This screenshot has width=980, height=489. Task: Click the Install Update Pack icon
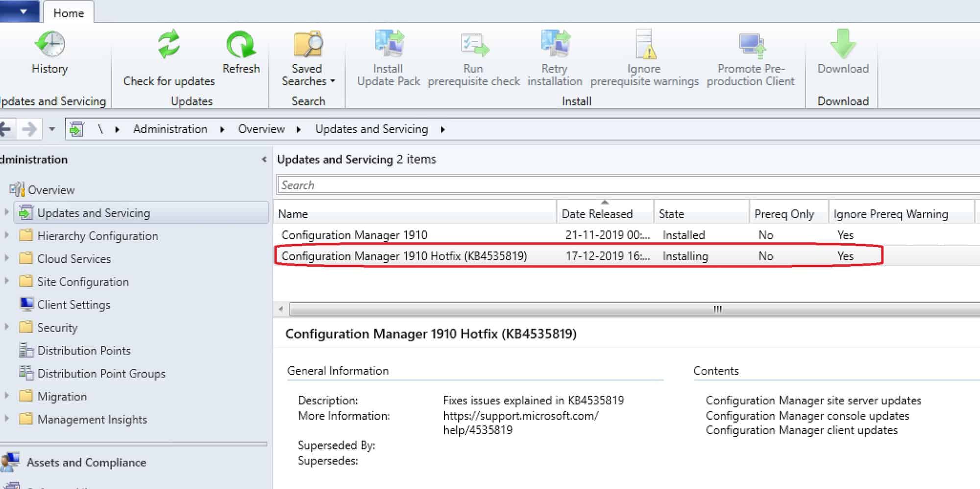pos(389,43)
